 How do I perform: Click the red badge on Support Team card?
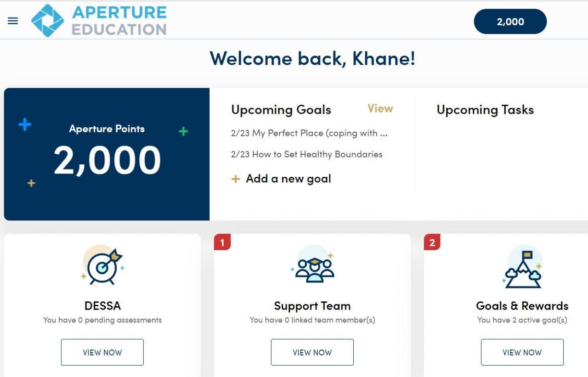click(x=222, y=242)
